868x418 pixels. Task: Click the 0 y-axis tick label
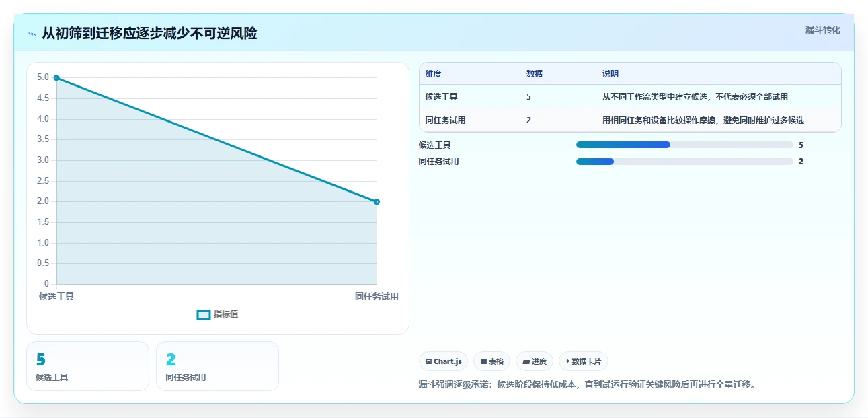(x=47, y=284)
